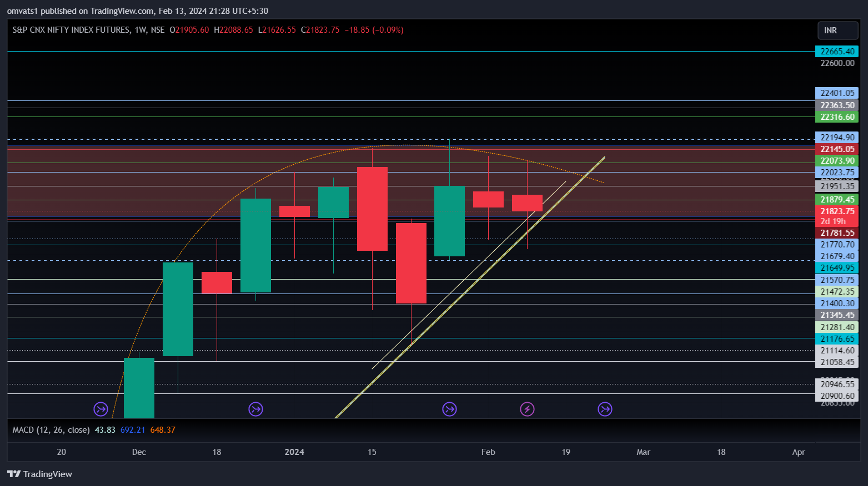868x486 pixels.
Task: Click the omvats1 author name
Action: (23, 11)
